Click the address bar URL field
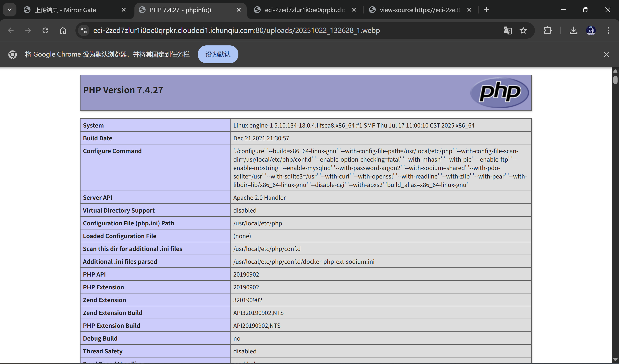Image resolution: width=619 pixels, height=364 pixels. [270, 30]
